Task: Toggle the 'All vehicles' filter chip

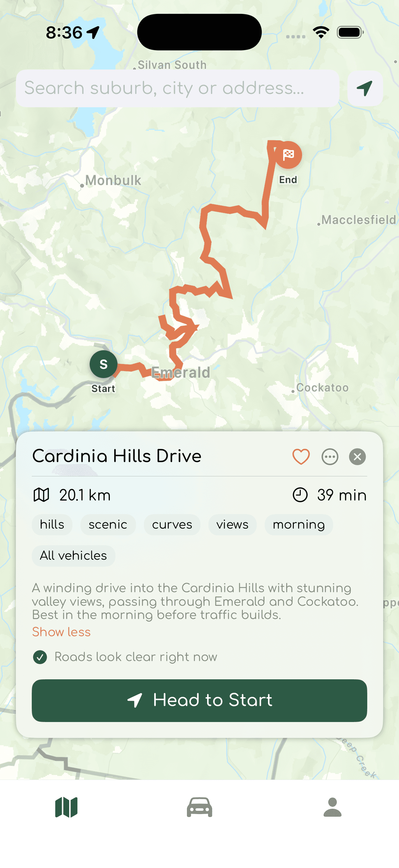Action: coord(73,555)
